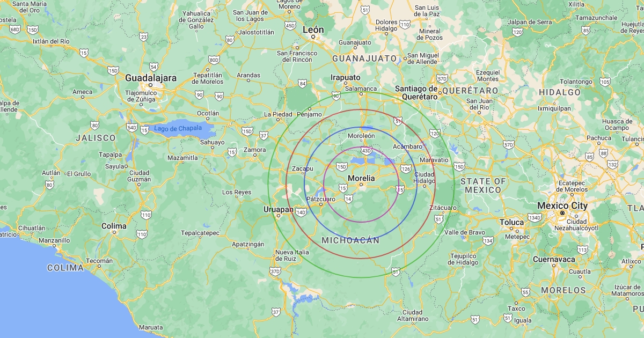
Task: Select the 14D shield beside Uruapan
Action: click(301, 212)
